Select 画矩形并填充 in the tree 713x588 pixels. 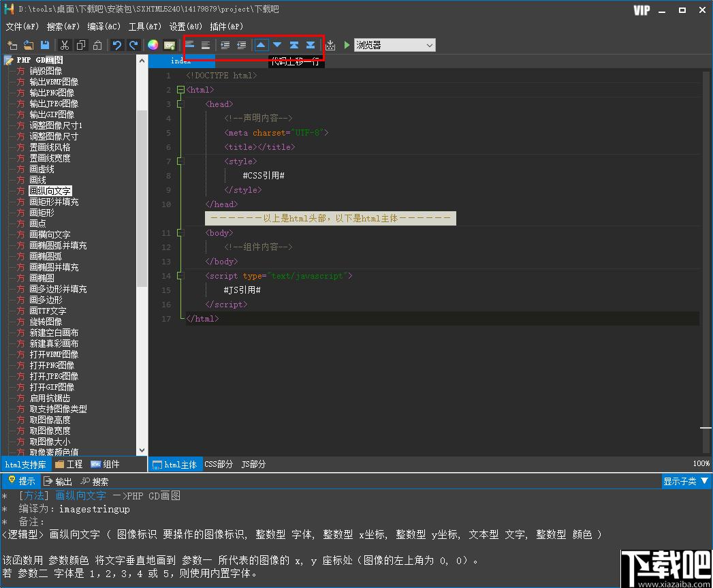pos(54,202)
